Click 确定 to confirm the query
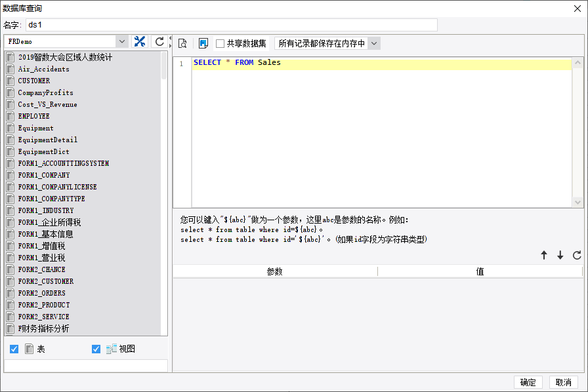Image resolution: width=588 pixels, height=392 pixels. point(528,382)
